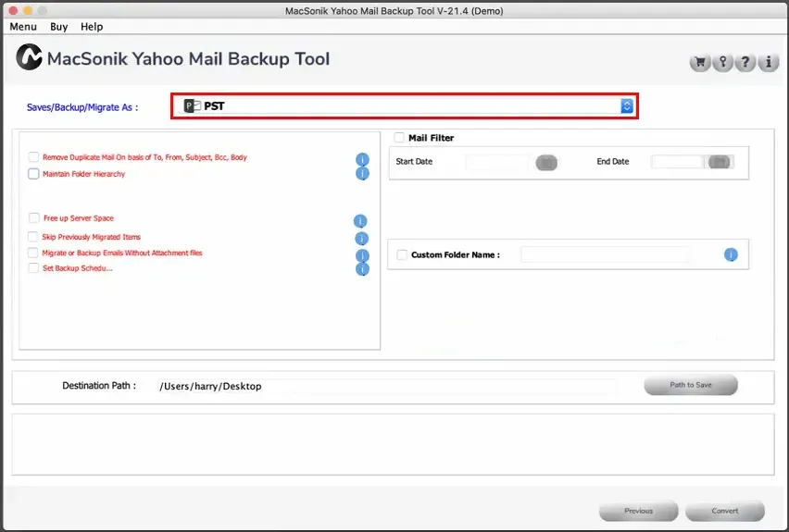This screenshot has height=532, width=789.
Task: Click the Saves/Backup/Migrate As label
Action: [x=82, y=107]
